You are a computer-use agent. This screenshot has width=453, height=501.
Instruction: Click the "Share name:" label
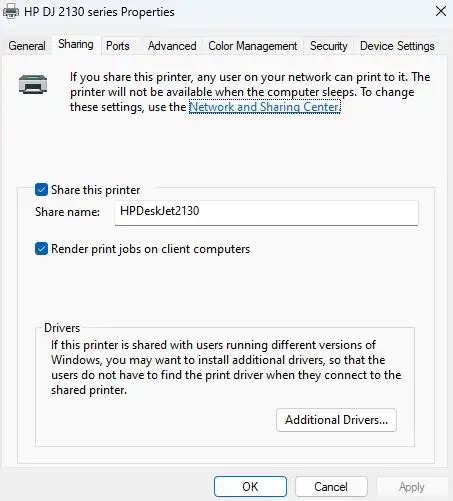point(67,212)
